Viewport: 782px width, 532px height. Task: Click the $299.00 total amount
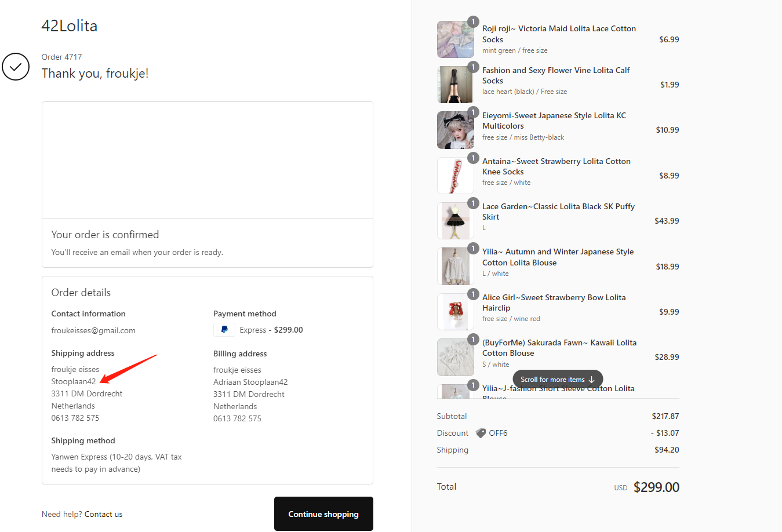click(x=656, y=487)
